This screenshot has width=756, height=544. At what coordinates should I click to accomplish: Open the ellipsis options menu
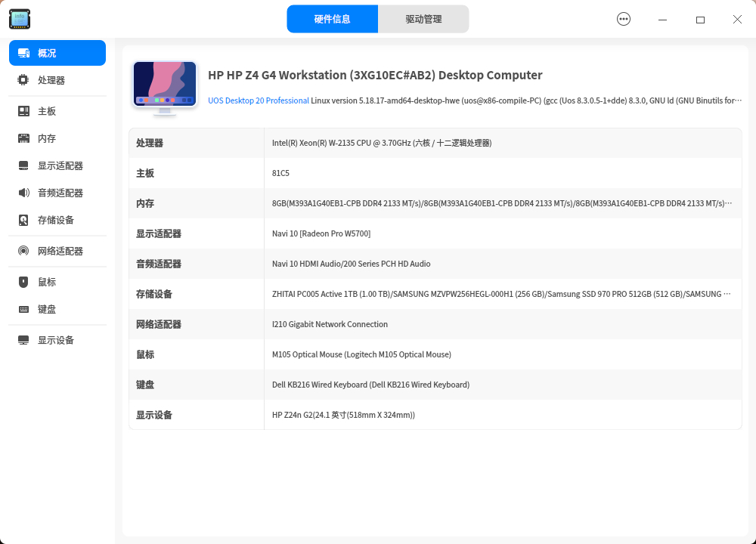pos(624,19)
